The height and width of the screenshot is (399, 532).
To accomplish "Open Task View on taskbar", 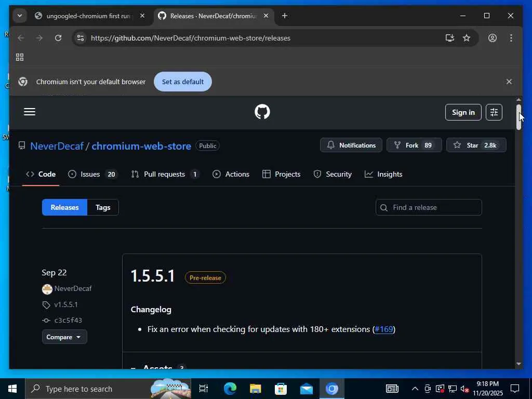I will [x=204, y=389].
